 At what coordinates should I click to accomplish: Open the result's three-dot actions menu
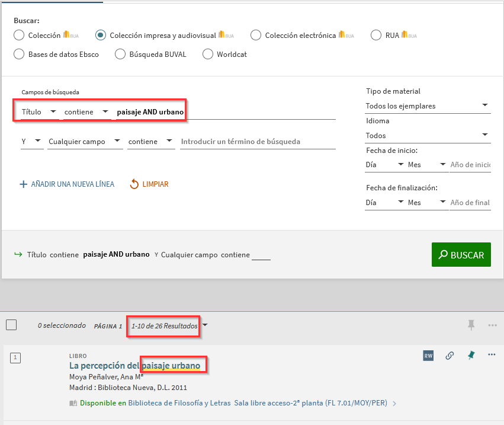(x=492, y=355)
